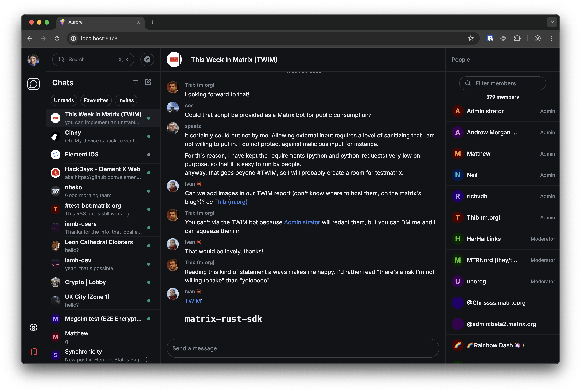This screenshot has height=392, width=581.
Task: Open the Administrator mention link
Action: [302, 222]
